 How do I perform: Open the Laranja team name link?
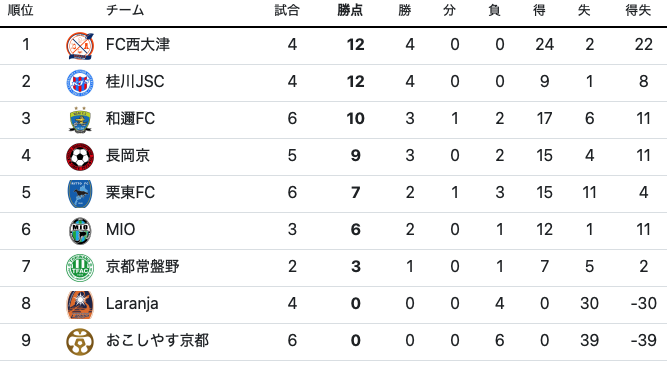(132, 303)
